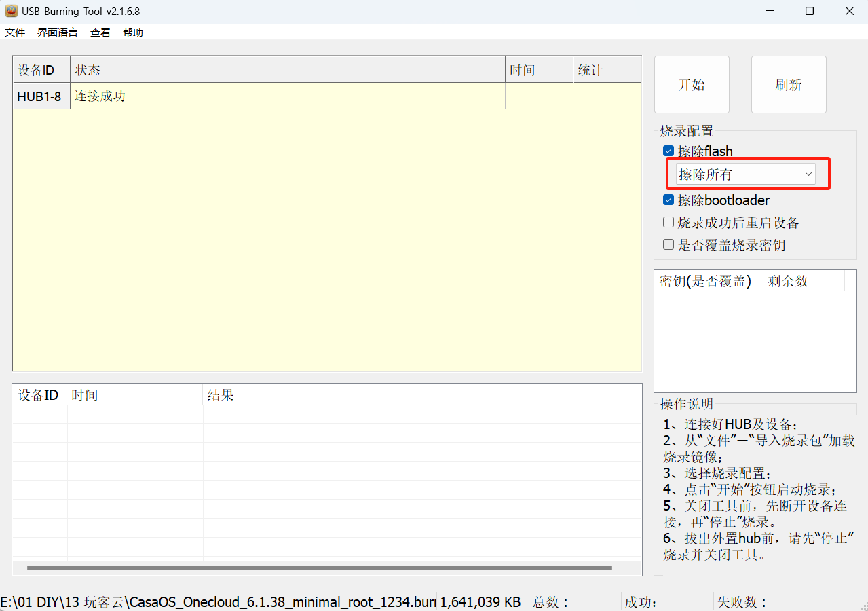
Task: Open the 查看 menu
Action: [x=100, y=32]
